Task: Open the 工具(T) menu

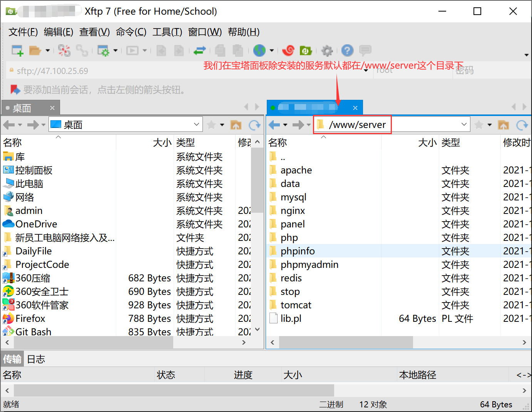Action: (x=167, y=32)
